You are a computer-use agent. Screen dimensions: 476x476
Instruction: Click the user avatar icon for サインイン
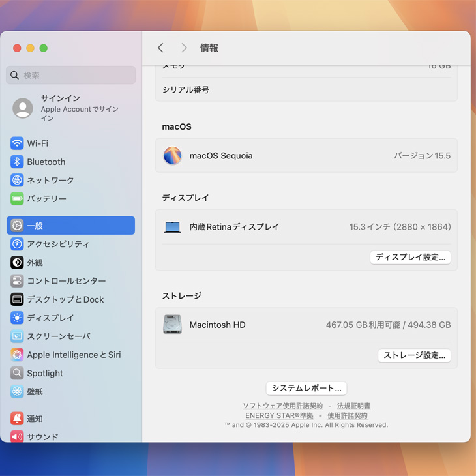(x=23, y=108)
